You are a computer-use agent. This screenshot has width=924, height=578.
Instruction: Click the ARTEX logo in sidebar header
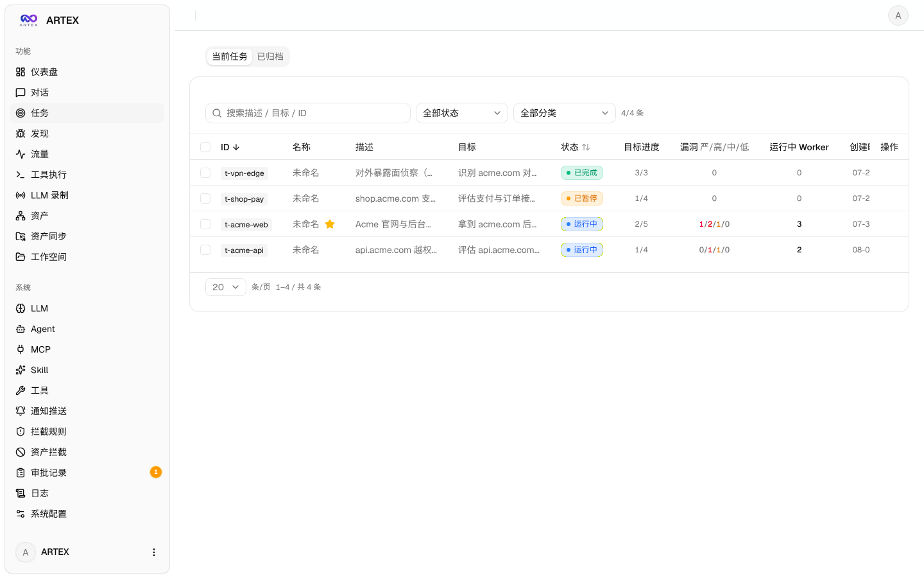tap(29, 21)
